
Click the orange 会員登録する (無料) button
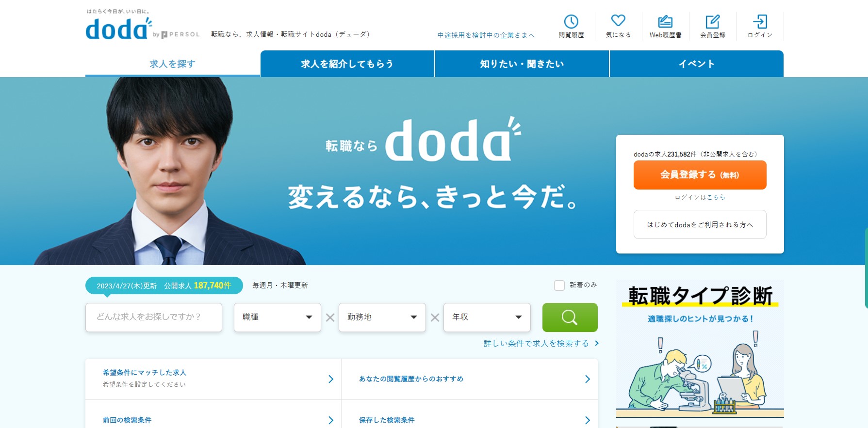coord(700,175)
